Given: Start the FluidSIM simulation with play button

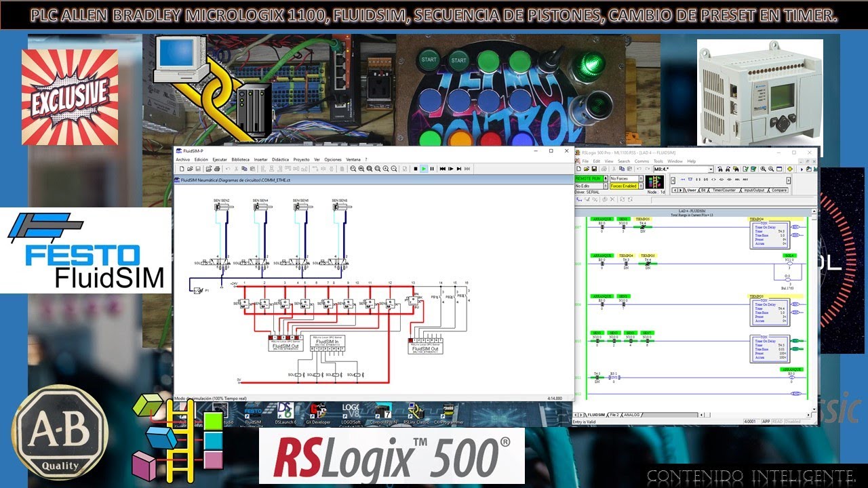Looking at the screenshot, I should 424,169.
